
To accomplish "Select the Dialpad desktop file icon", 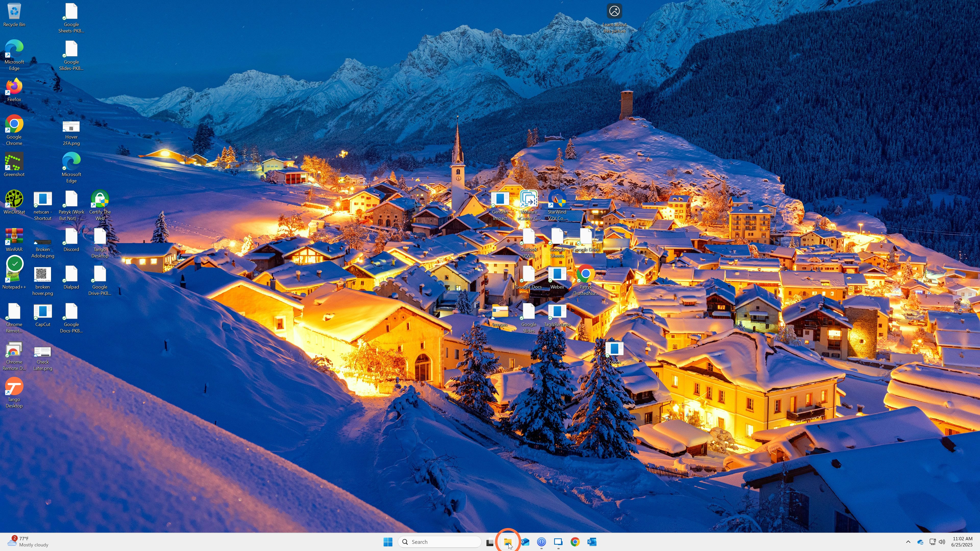I will pyautogui.click(x=71, y=277).
